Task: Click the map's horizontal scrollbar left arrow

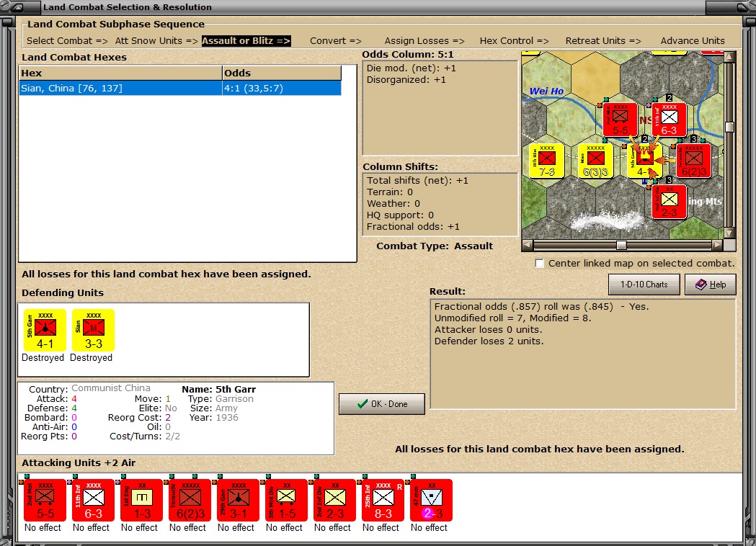Action: coord(528,245)
